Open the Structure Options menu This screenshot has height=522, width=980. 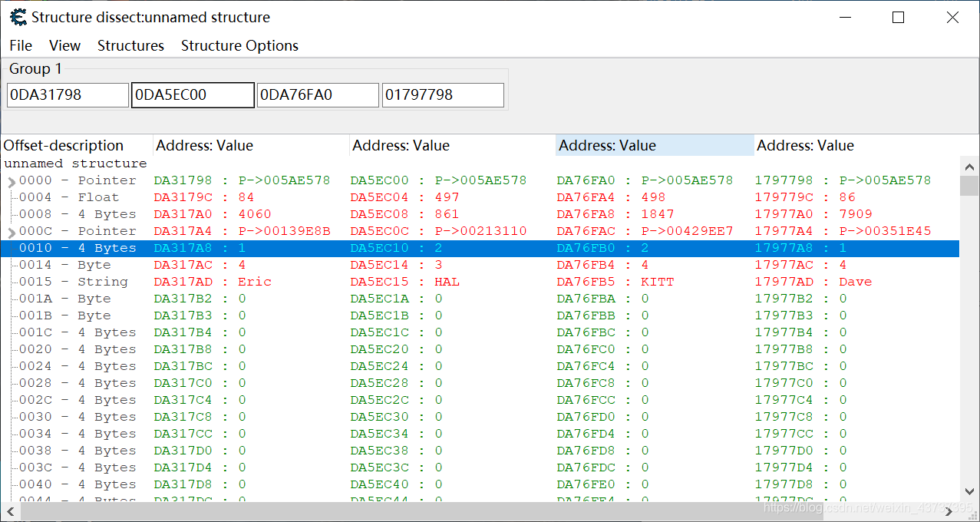click(x=239, y=46)
